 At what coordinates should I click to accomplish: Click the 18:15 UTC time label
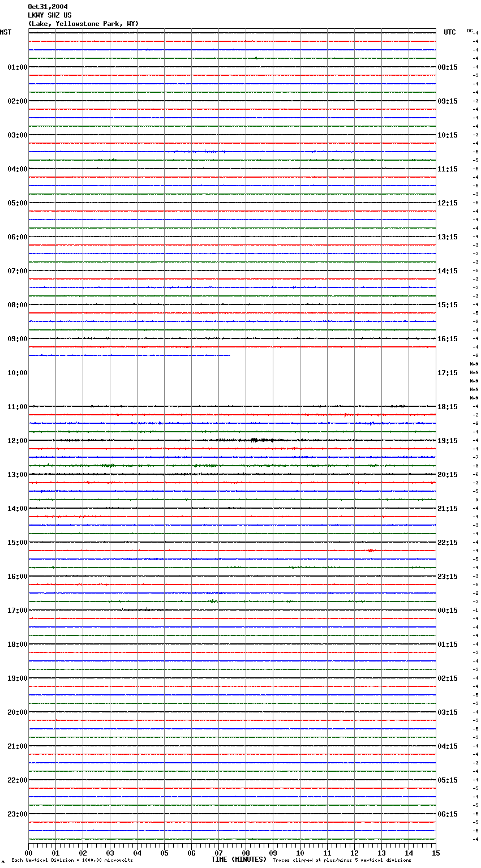[448, 407]
